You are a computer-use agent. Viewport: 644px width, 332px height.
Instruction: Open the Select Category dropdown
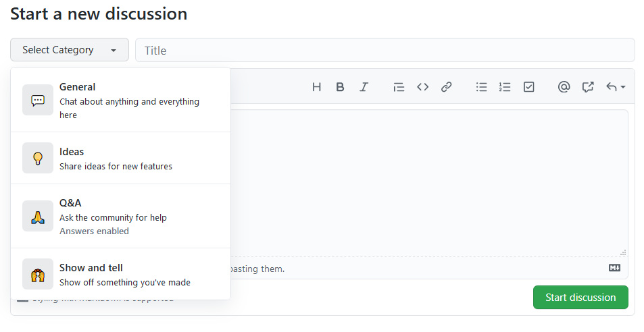70,50
